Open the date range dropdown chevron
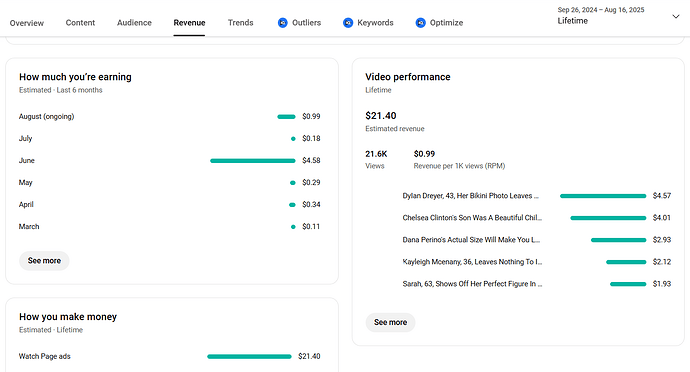 pos(675,17)
